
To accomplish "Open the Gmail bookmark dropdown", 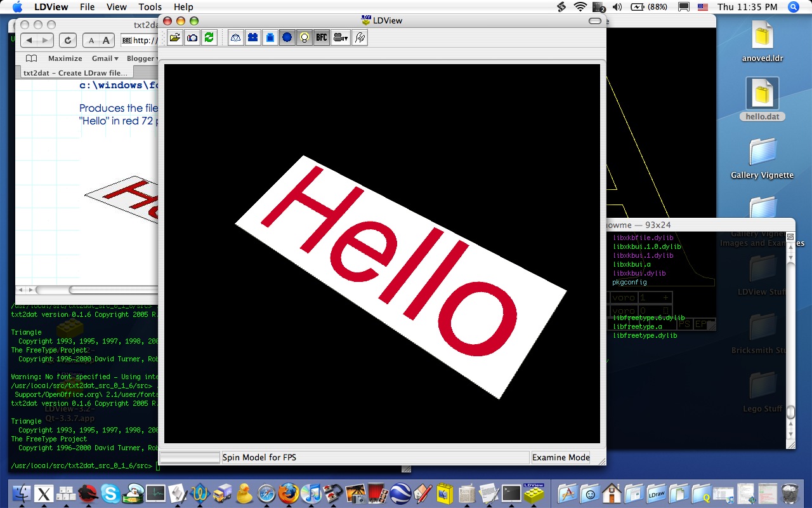I will pyautogui.click(x=104, y=58).
